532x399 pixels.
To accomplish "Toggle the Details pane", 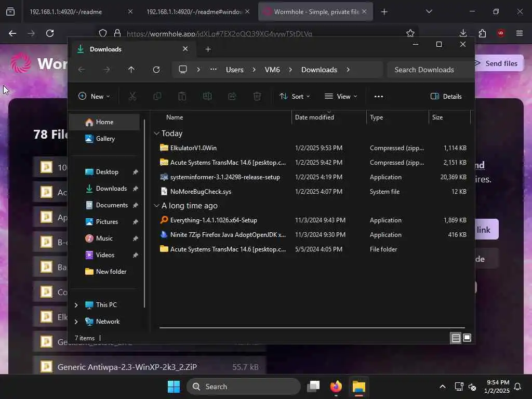I will [x=446, y=96].
